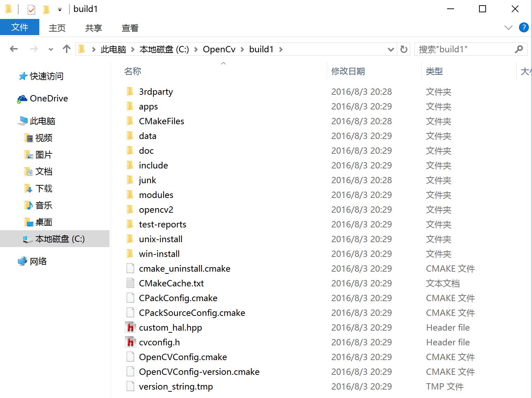Image resolution: width=532 pixels, height=398 pixels.
Task: Open the blue Help question mark icon
Action: point(524,27)
